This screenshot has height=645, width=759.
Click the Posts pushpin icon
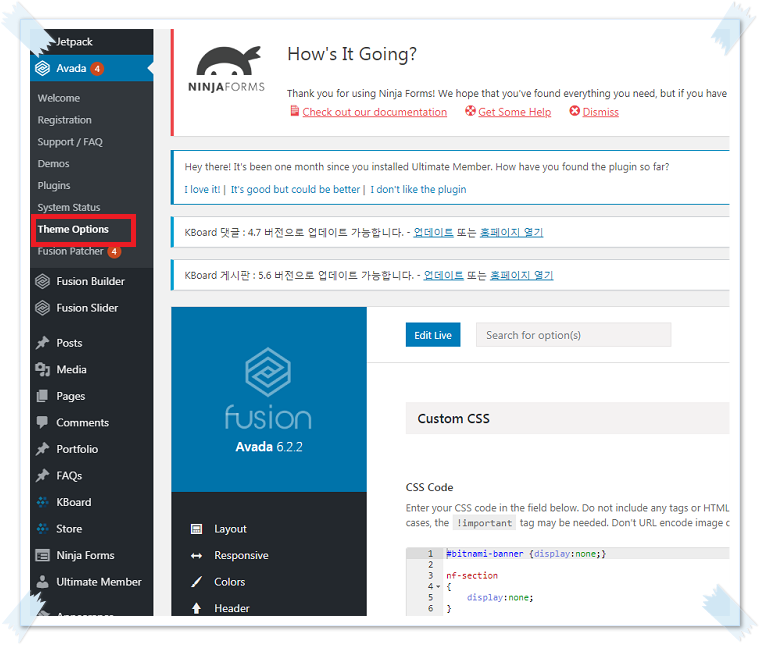[x=43, y=343]
